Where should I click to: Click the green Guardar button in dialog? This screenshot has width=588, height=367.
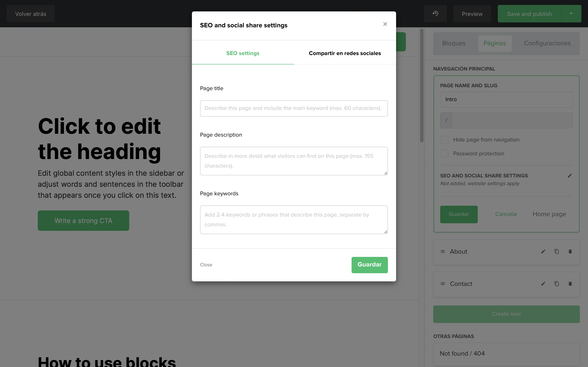point(370,265)
